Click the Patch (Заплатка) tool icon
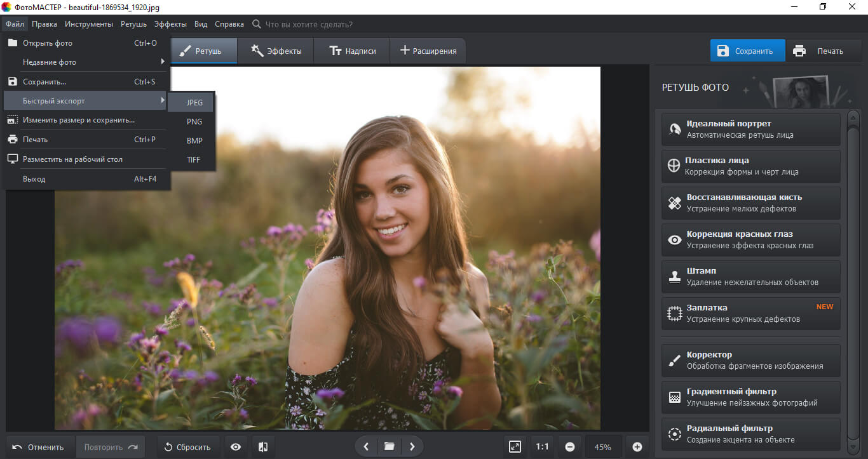Image resolution: width=868 pixels, height=459 pixels. click(x=674, y=314)
